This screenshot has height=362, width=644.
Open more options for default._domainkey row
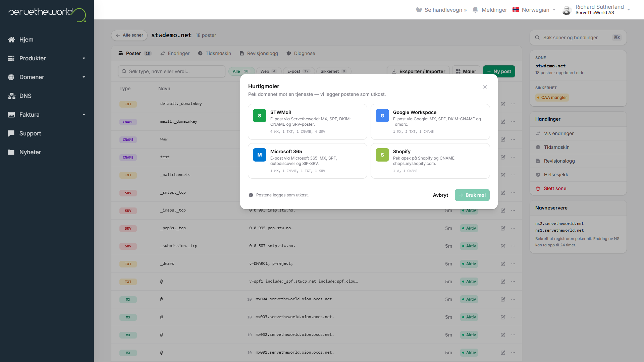click(513, 104)
